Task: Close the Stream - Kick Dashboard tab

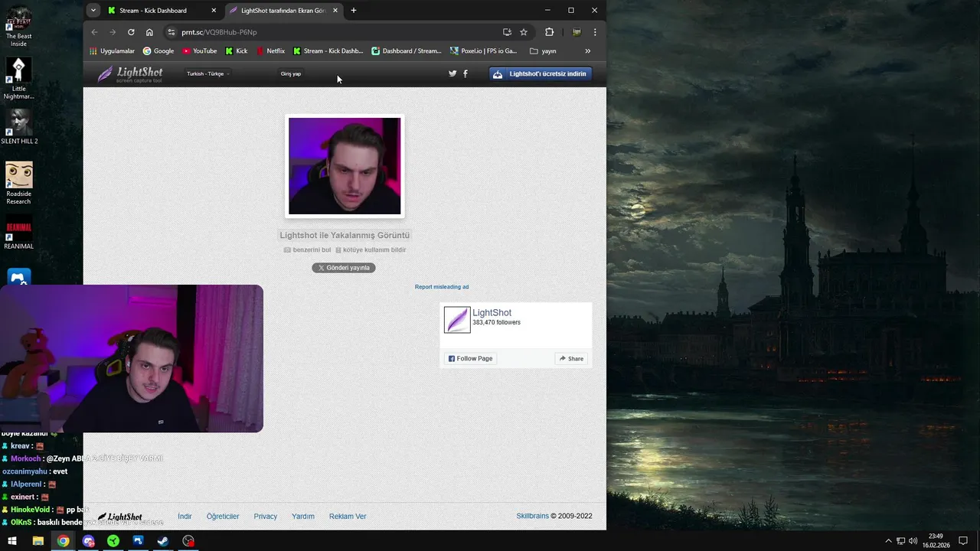Action: (x=214, y=11)
